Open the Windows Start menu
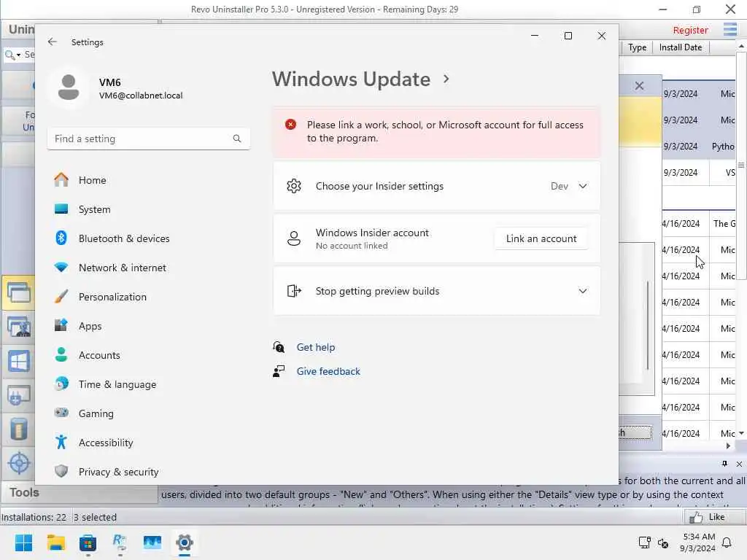This screenshot has width=747, height=560. point(23,542)
